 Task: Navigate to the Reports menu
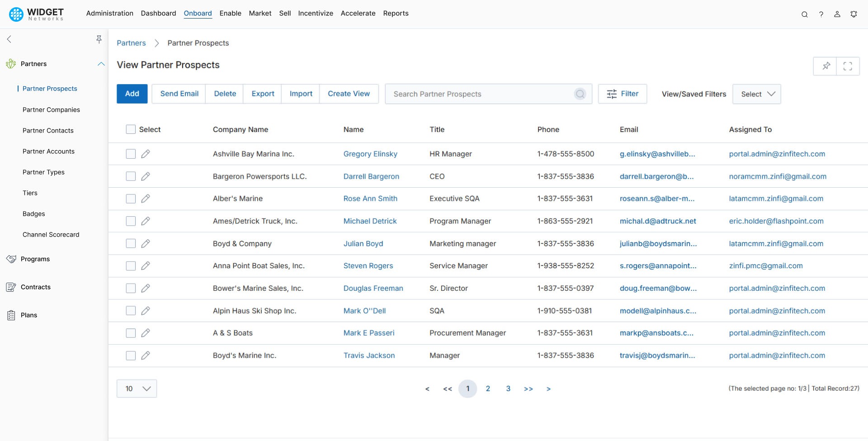pos(396,13)
